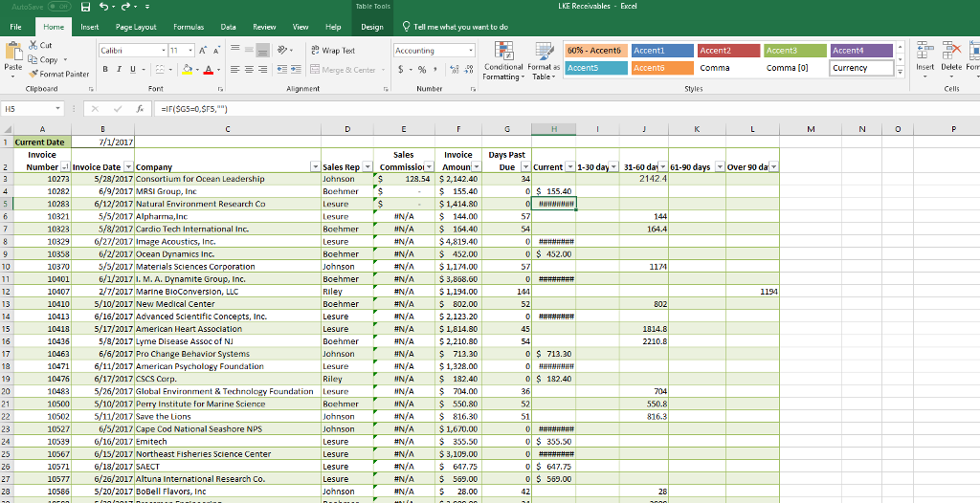980x503 pixels.
Task: Open the Invoice Date column filter
Action: pos(128,166)
